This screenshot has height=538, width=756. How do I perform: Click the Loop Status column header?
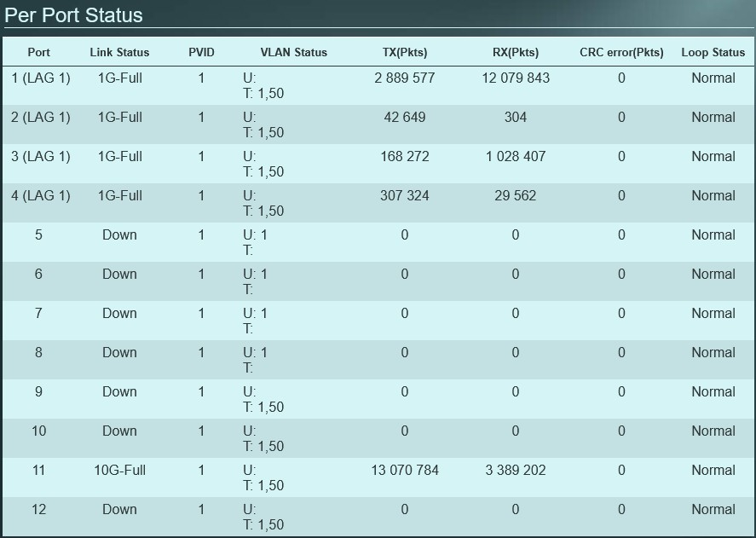pyautogui.click(x=713, y=52)
